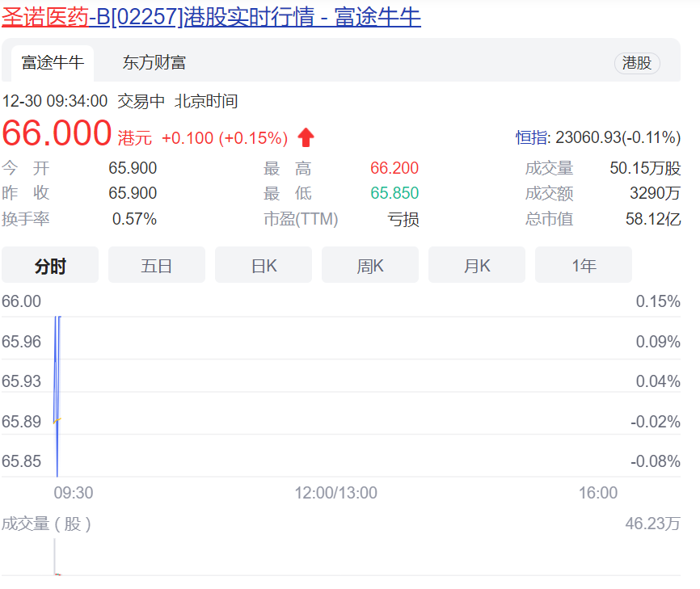
Task: Click the 今开 value 65.900
Action: pyautogui.click(x=133, y=168)
